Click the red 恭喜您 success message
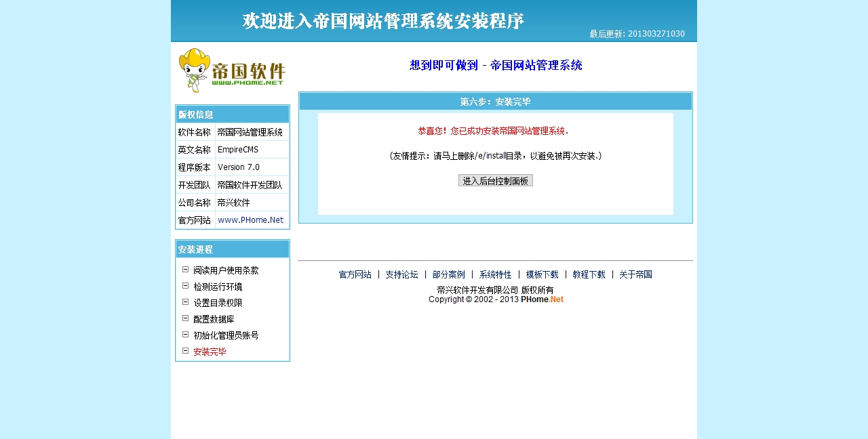 (494, 131)
